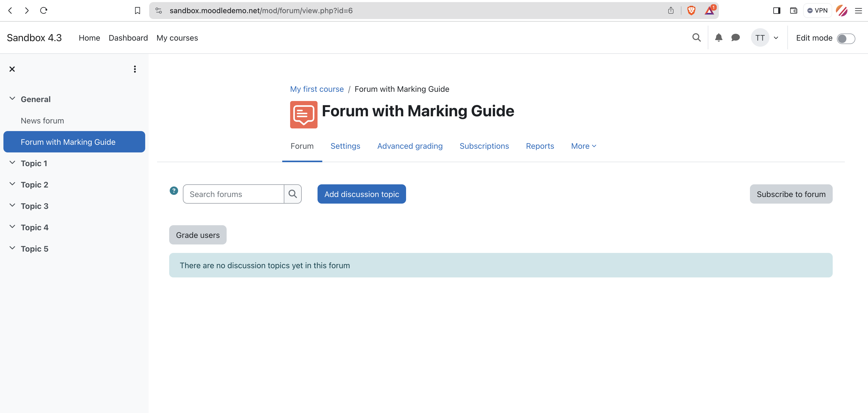Collapse the Topic 3 section chevron
The height and width of the screenshot is (413, 868).
coord(12,205)
